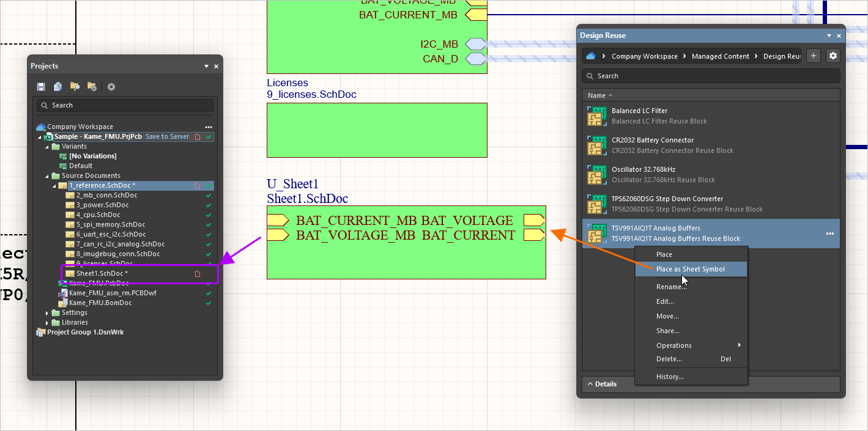Choose Place as Sheet Symbol
Viewport: 868px width, 431px height.
(x=691, y=269)
